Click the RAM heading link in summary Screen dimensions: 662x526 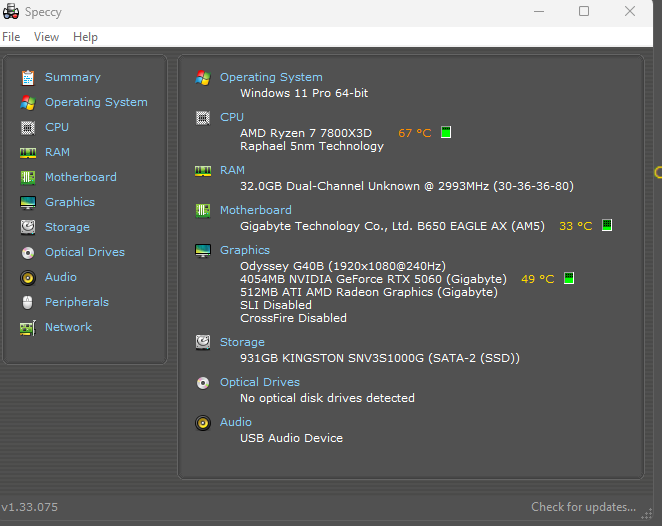click(232, 171)
